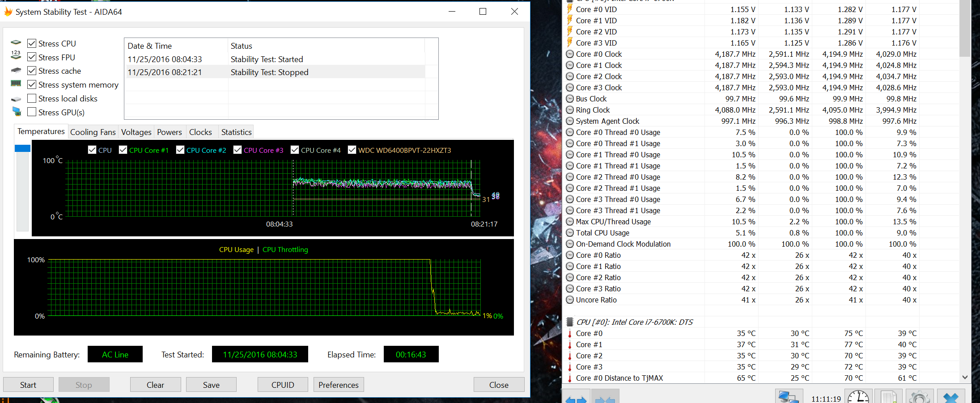Click the Stress cache chip icon
The image size is (980, 403).
(16, 70)
